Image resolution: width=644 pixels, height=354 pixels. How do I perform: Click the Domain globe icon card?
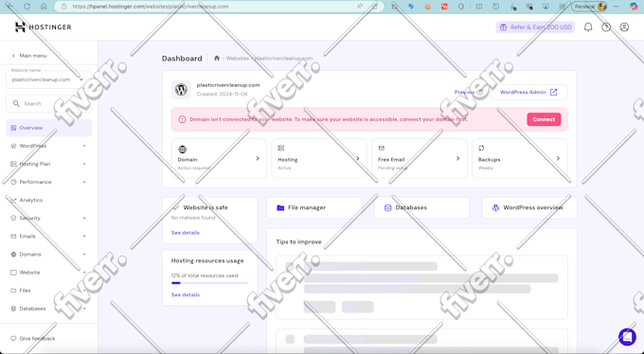point(183,149)
